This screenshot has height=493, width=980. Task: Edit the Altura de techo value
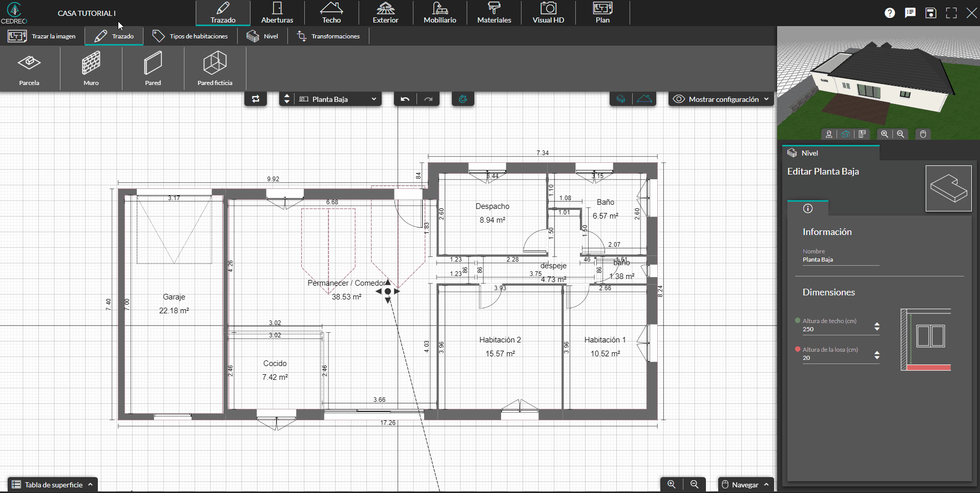coord(836,329)
